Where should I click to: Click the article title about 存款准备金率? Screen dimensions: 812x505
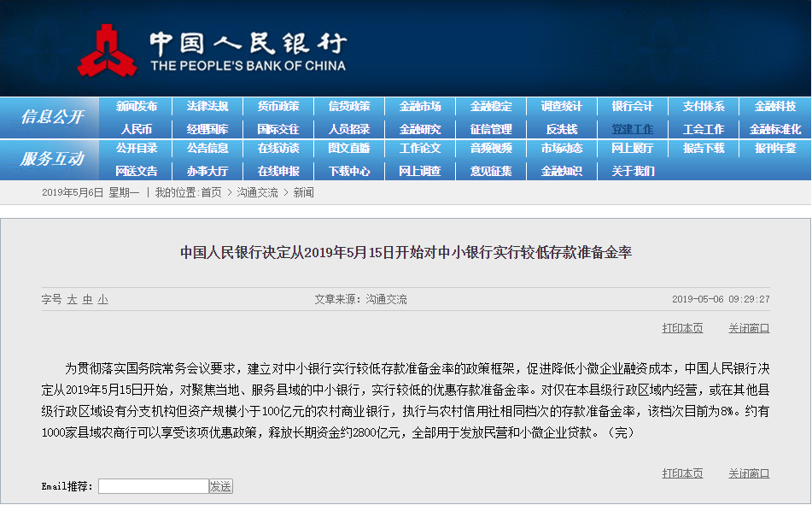pyautogui.click(x=406, y=253)
